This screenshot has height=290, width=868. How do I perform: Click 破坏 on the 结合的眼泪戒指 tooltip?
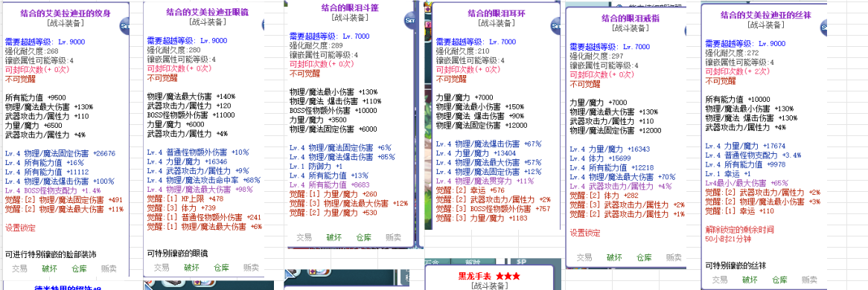coord(614,257)
